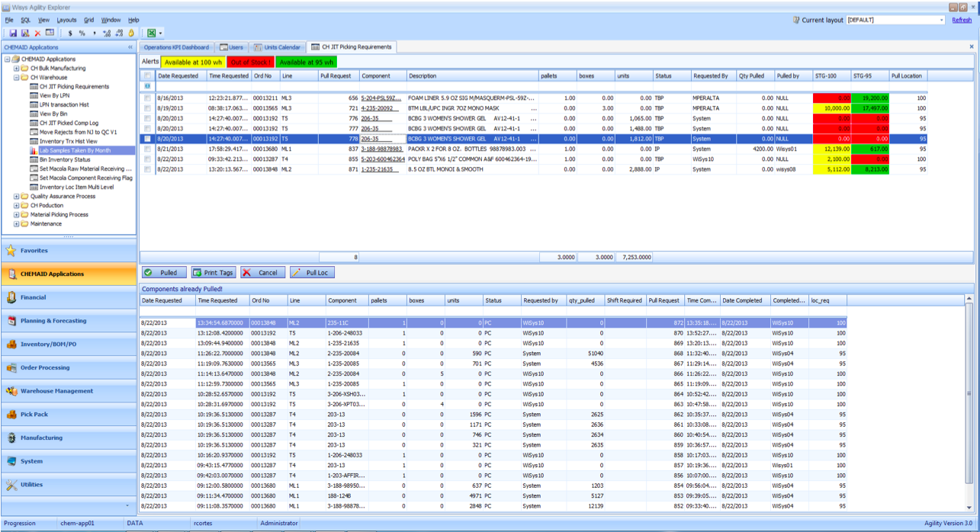Click the padlock icon in toolbar
The width and height of the screenshot is (980, 532).
coord(130,33)
